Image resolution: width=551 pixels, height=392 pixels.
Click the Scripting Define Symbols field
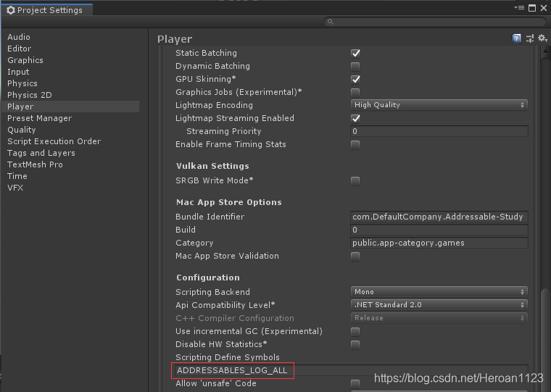[x=352, y=370]
